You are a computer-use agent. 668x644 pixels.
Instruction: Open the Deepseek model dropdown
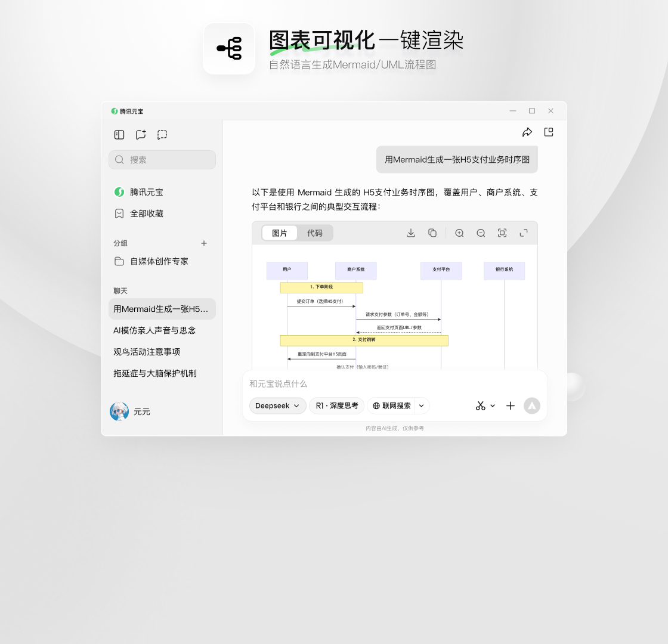coord(277,405)
